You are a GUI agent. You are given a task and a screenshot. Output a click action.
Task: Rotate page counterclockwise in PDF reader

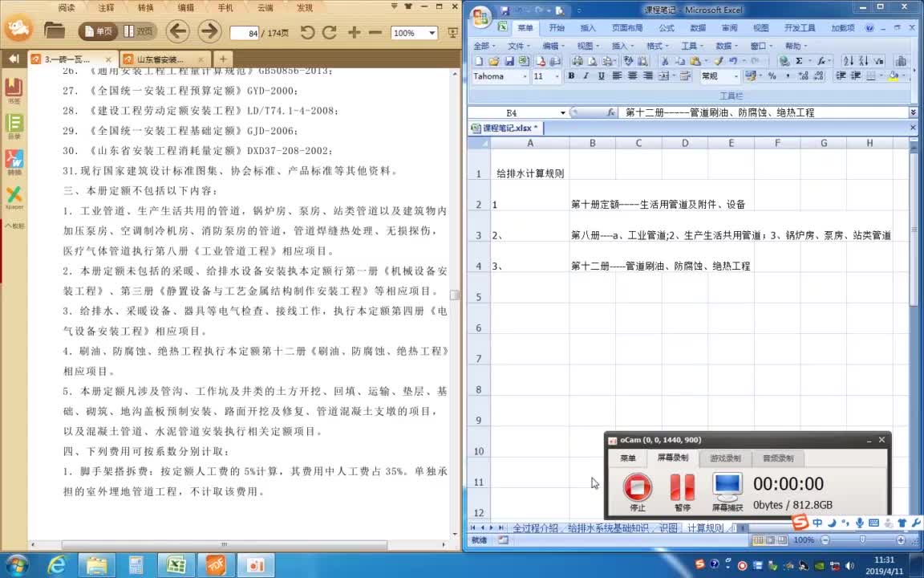307,32
